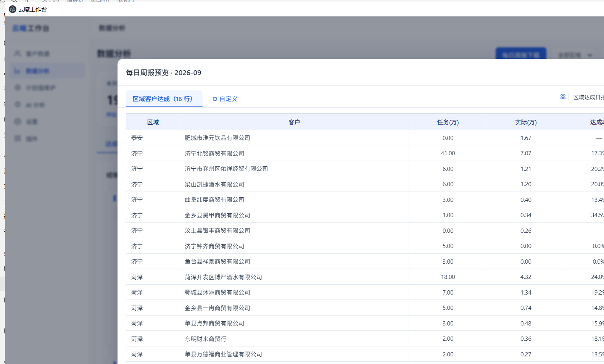The height and width of the screenshot is (364, 604).
Task: Click actual value 7.07
Action: tap(526, 153)
